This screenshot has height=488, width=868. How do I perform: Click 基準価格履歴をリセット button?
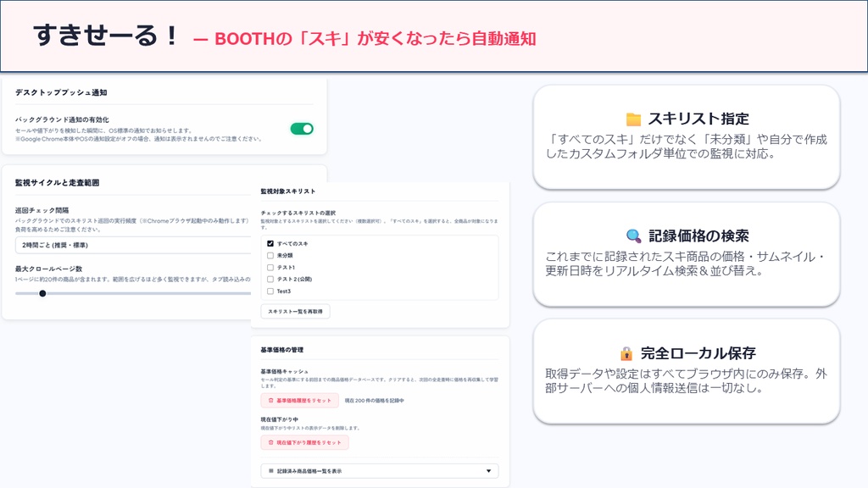(299, 400)
